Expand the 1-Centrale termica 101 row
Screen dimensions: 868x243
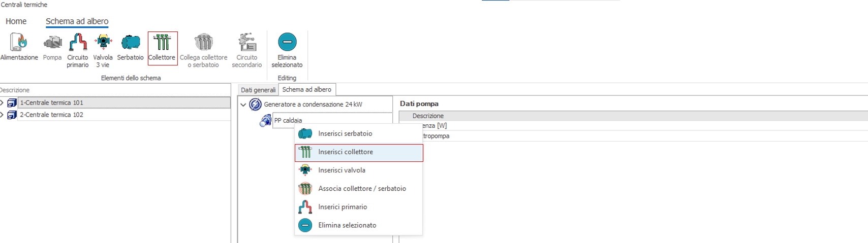(2, 102)
